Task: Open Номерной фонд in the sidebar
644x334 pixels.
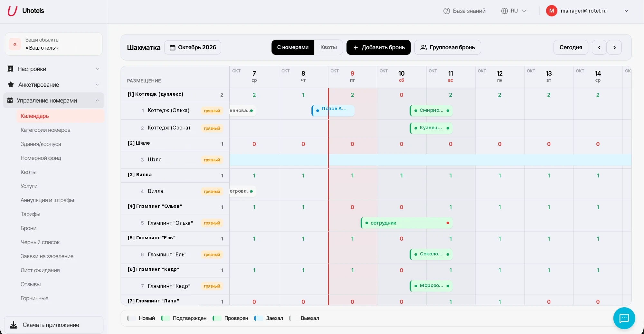Action: 41,158
